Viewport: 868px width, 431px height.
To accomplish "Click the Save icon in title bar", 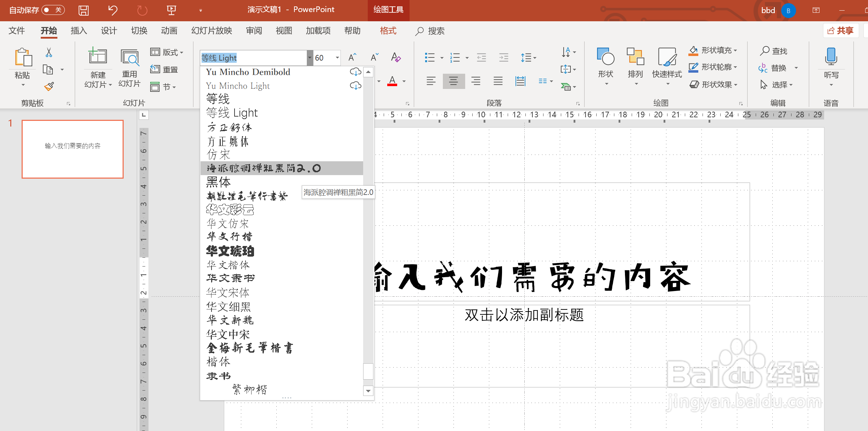I will point(83,10).
